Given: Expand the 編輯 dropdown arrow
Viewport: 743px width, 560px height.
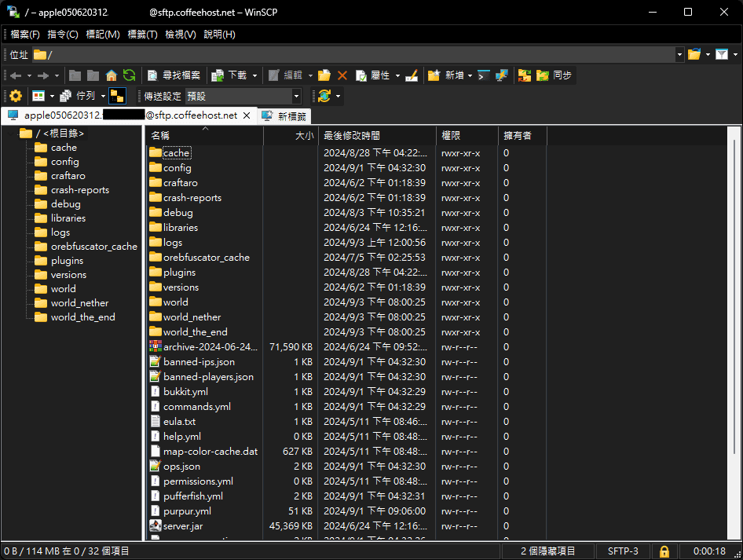Looking at the screenshot, I should click(x=310, y=75).
